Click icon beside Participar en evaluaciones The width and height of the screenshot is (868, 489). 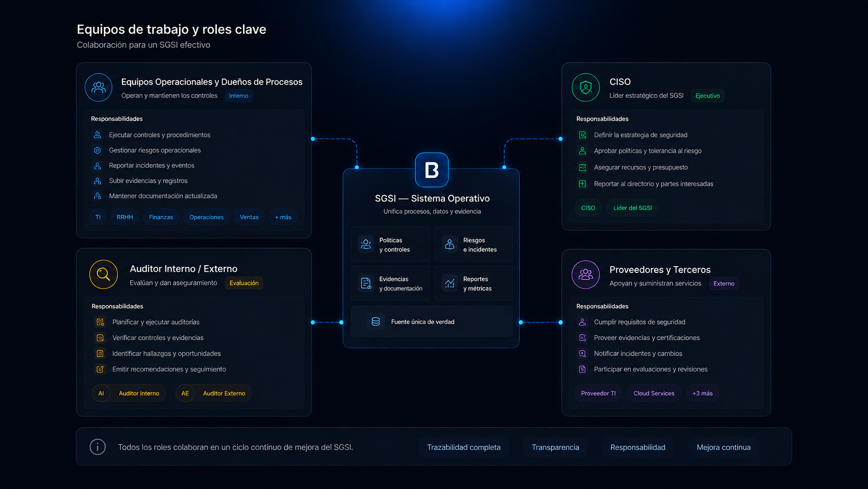[x=582, y=369]
